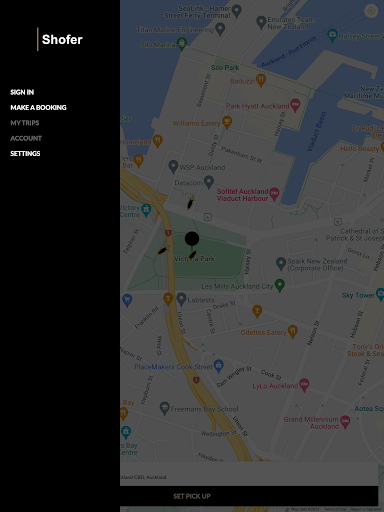The width and height of the screenshot is (384, 512).
Task: Select Make a Booking in the menu
Action: [x=38, y=108]
